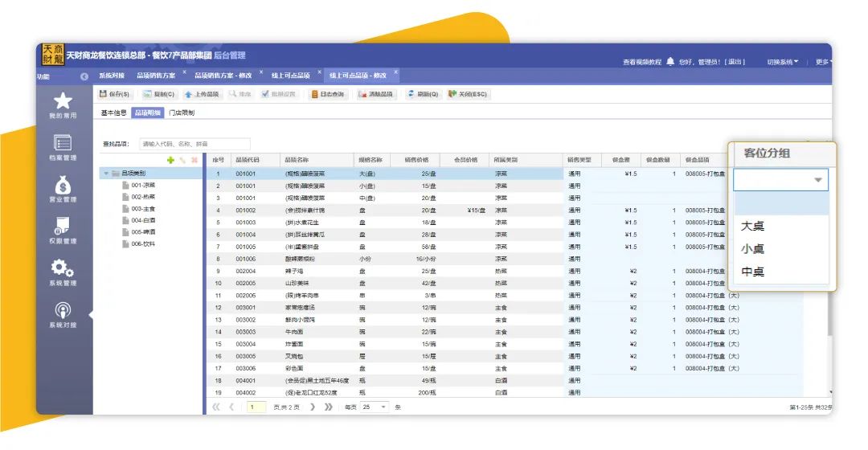The image size is (868, 450).
Task: Click the row with code 004001
Action: coord(505,381)
